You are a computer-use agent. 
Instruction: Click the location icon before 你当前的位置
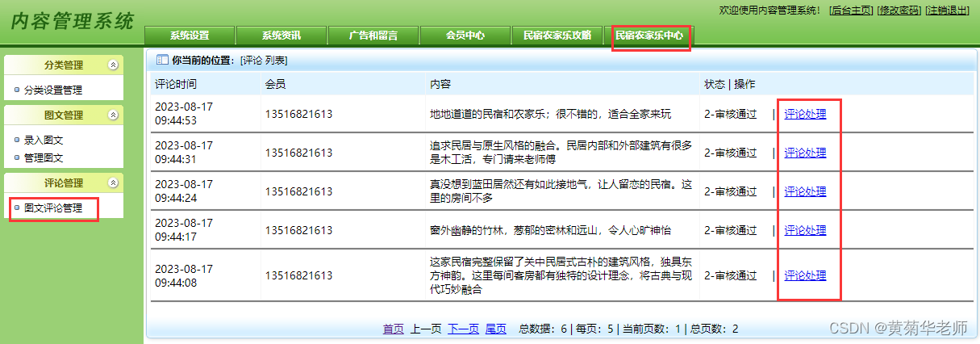coord(161,60)
